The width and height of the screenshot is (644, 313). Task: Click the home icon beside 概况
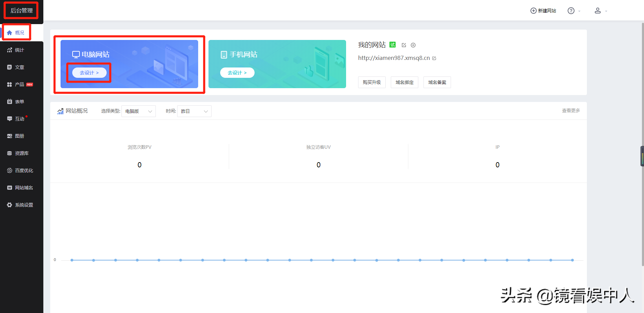[10, 33]
